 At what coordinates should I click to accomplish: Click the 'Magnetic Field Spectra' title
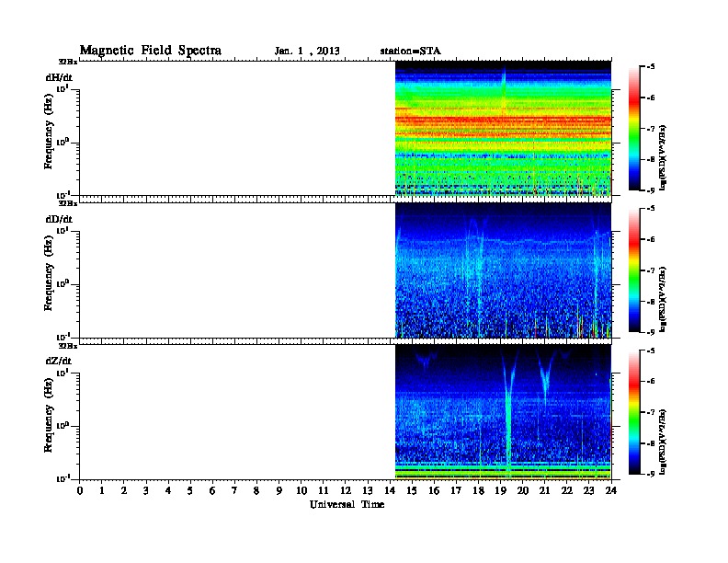151,51
